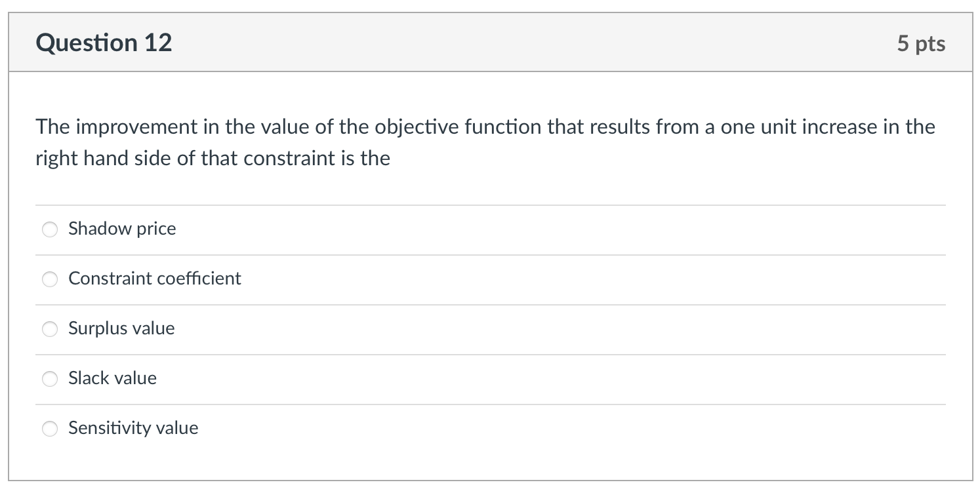Screen dimensions: 980x493
Task: Click the Sensitivity value answer label
Action: (x=133, y=429)
